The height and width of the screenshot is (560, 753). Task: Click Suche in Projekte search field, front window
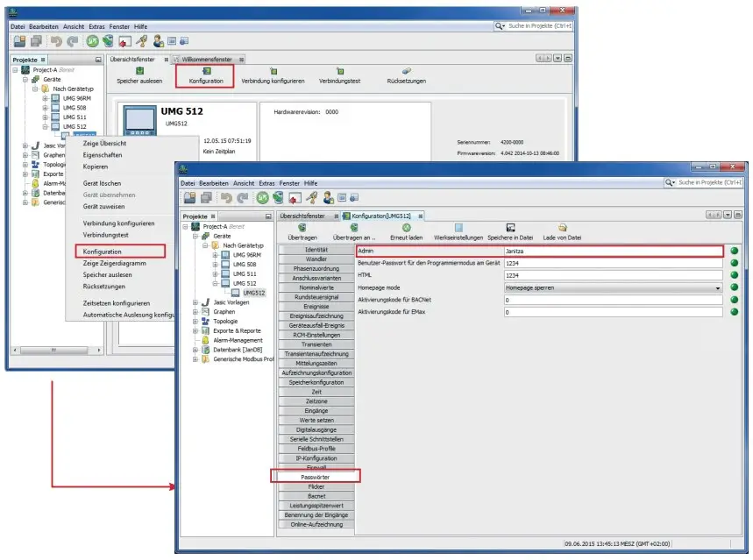[x=710, y=182]
